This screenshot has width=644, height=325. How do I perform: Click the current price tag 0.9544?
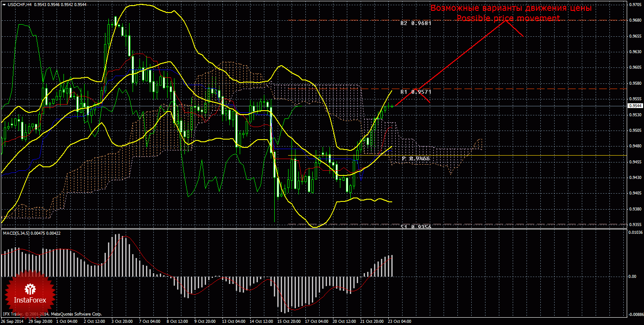pos(634,105)
